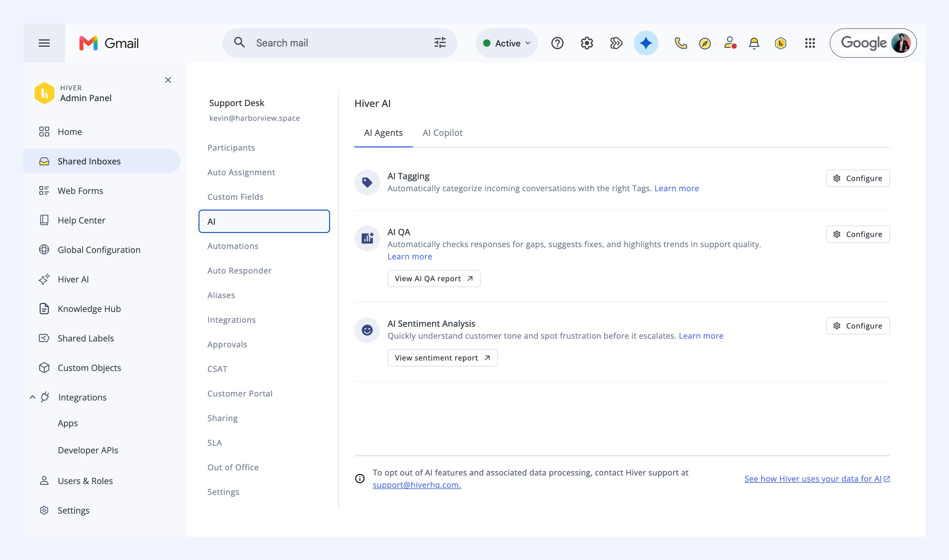Open Learn more link for AI QA
The image size is (949, 560).
[x=410, y=257]
